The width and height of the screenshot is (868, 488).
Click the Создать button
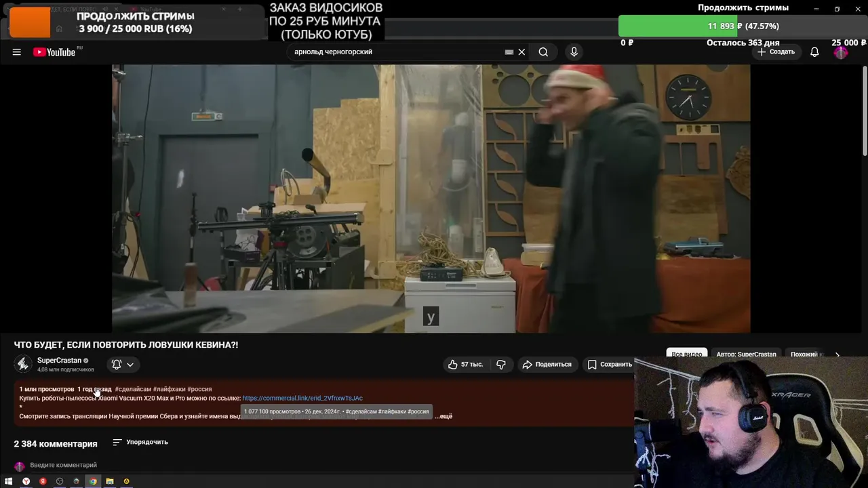pyautogui.click(x=776, y=52)
